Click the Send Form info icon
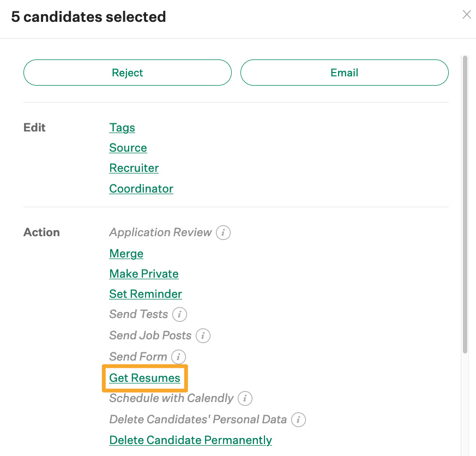 coord(179,357)
